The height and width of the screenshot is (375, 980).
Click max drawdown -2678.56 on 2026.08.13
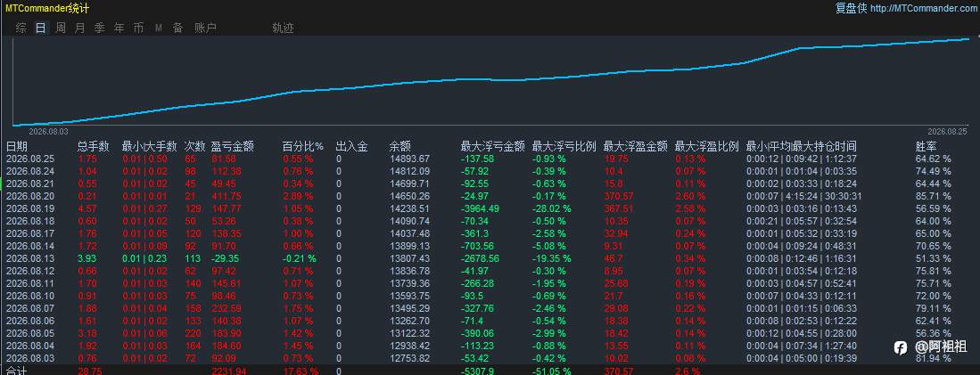coord(482,258)
